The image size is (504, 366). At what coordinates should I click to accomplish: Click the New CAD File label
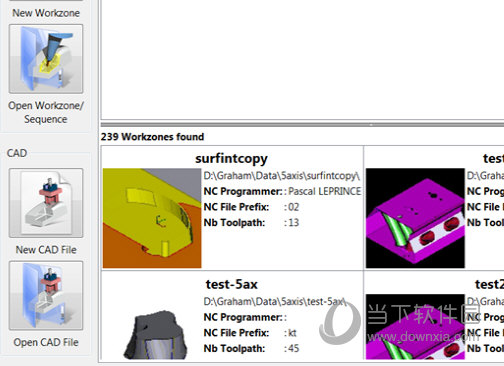click(x=46, y=250)
